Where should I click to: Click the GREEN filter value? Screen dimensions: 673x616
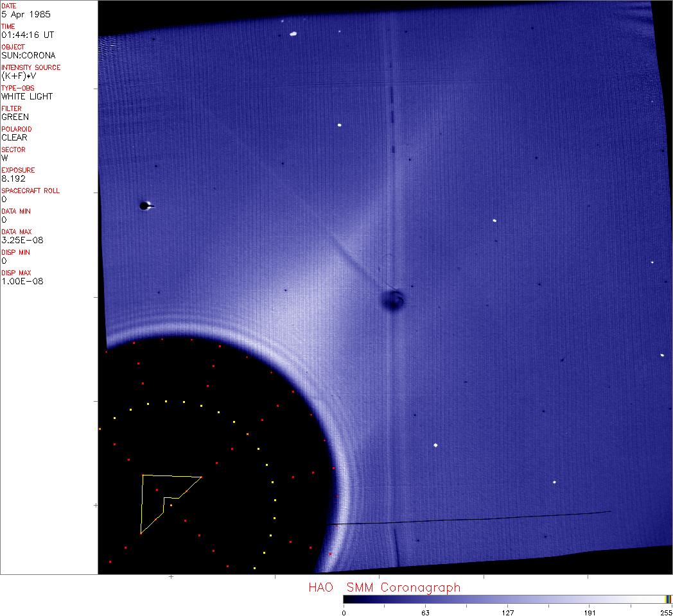pyautogui.click(x=15, y=117)
